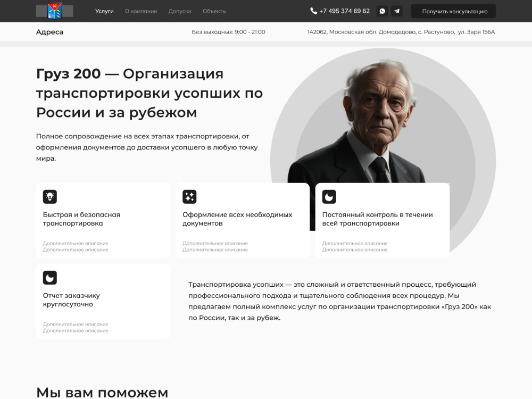Click the working hours text Без выходных
The height and width of the screenshot is (399, 532).
click(228, 32)
